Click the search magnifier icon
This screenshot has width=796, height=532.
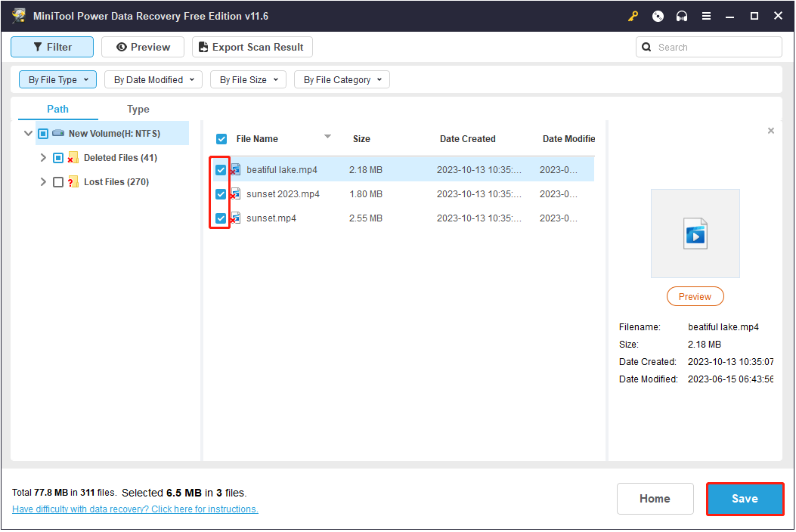pos(646,47)
